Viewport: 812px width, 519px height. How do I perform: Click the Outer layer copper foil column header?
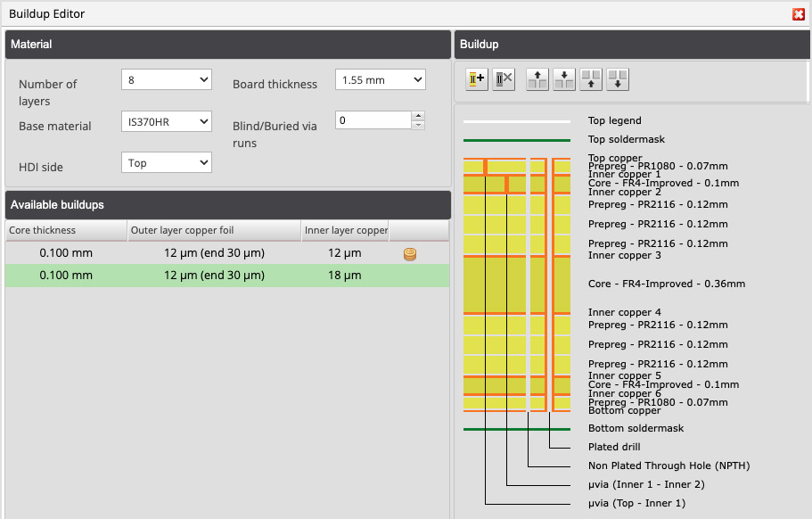tap(214, 231)
